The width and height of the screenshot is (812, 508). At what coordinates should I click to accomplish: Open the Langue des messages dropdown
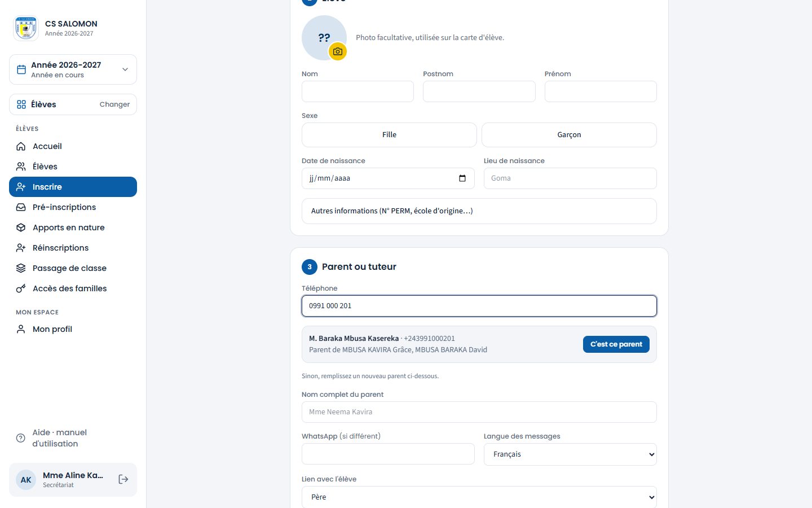[570, 454]
